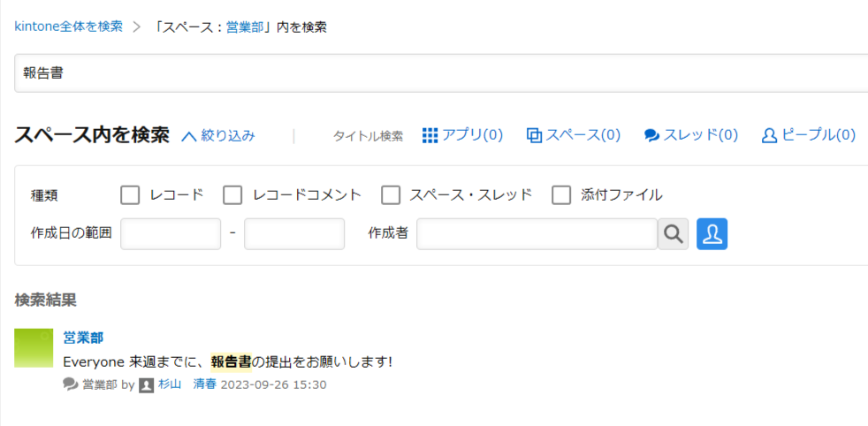This screenshot has width=868, height=426.
Task: Click the user avatar icon next to 杉山 清春
Action: [x=146, y=385]
